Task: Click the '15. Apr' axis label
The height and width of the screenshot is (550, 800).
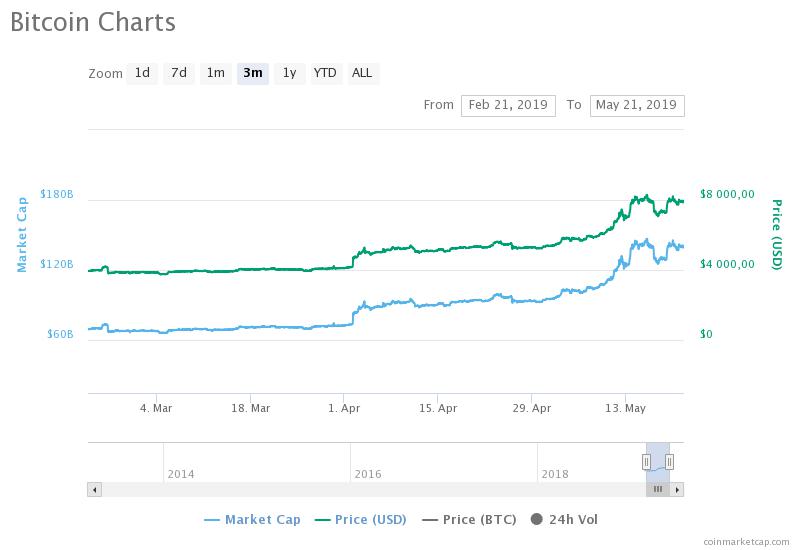Action: (438, 409)
